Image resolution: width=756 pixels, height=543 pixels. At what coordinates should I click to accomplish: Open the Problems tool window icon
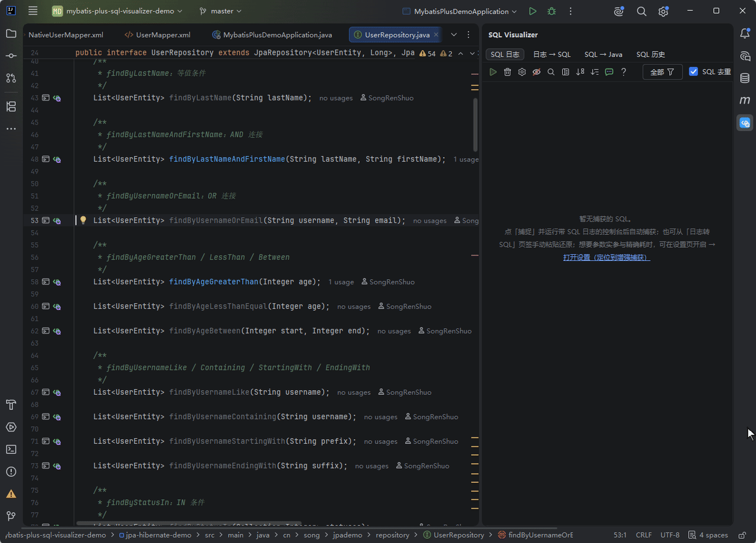coord(11,472)
